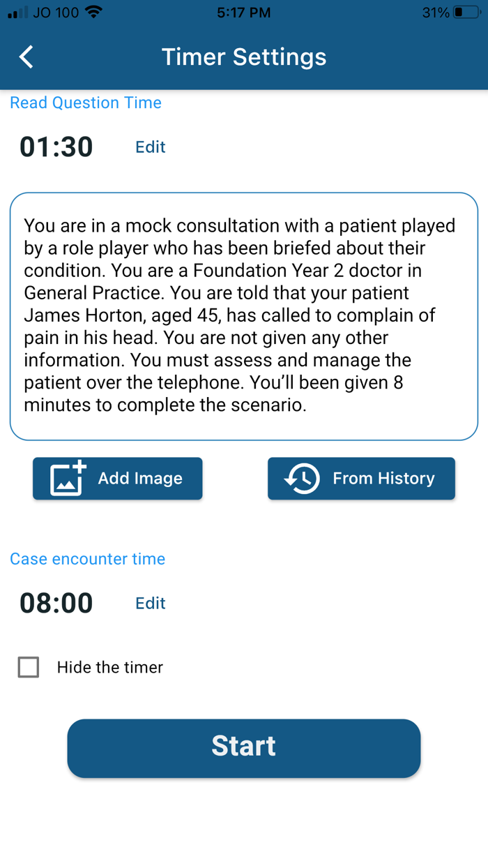488x868 pixels.
Task: Tap the Wi-Fi icon in the status bar
Action: click(x=91, y=11)
